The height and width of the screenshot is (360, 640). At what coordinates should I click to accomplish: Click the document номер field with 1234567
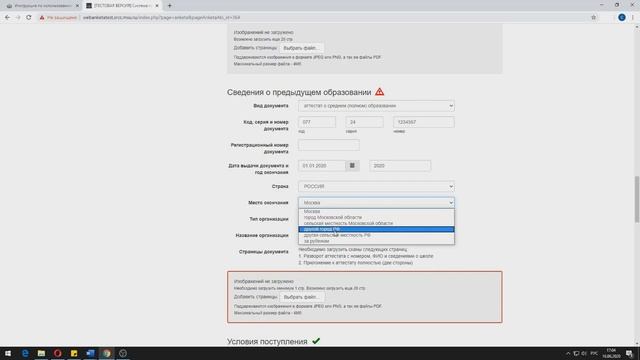tap(423, 122)
